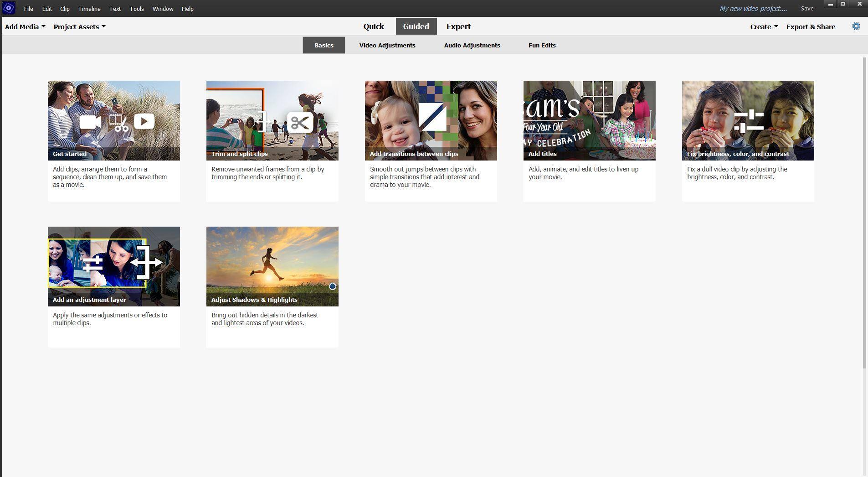Click Export & Share
The width and height of the screenshot is (868, 477).
[811, 26]
